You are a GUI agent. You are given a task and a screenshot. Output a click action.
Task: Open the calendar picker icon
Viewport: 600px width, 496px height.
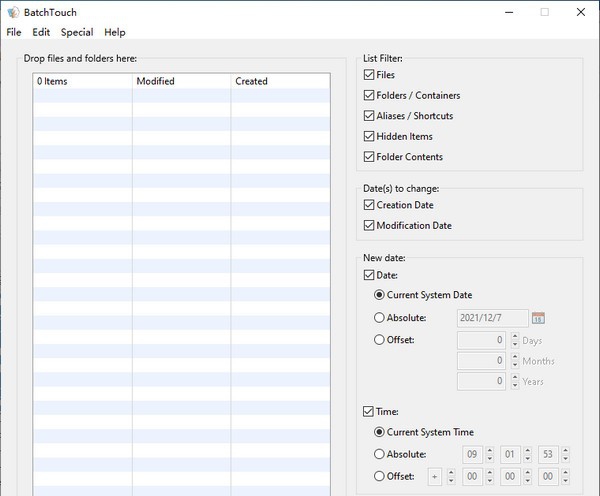[x=538, y=318]
